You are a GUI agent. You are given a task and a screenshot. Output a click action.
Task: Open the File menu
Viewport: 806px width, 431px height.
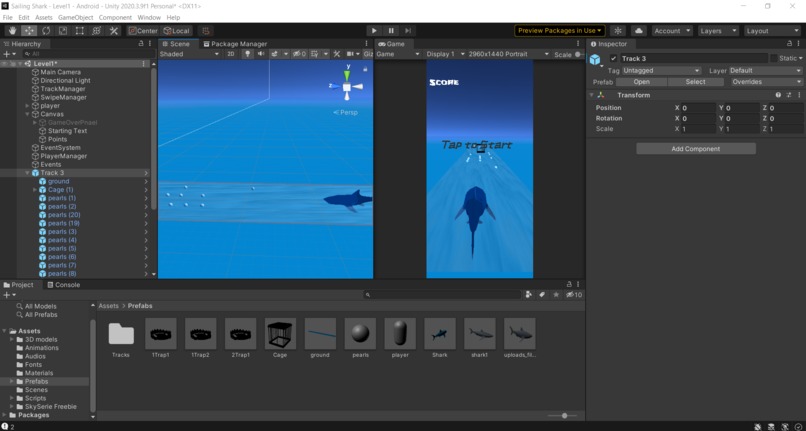(8, 17)
